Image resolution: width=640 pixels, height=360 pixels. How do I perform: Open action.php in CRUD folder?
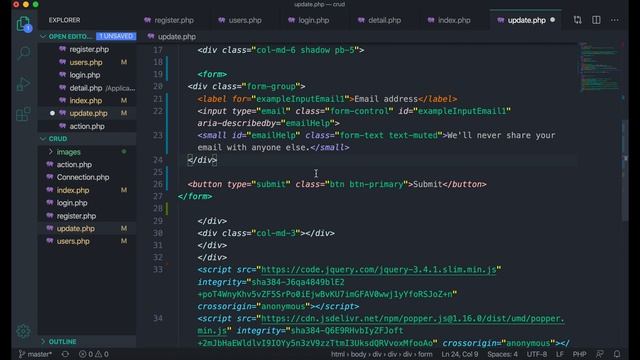click(x=74, y=164)
